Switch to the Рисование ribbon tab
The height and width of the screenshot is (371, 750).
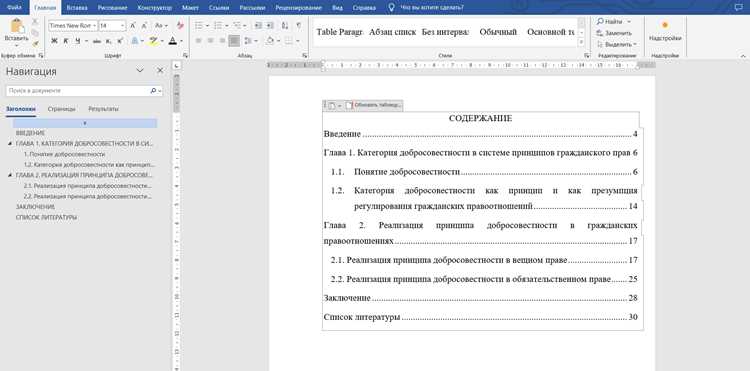click(x=113, y=8)
